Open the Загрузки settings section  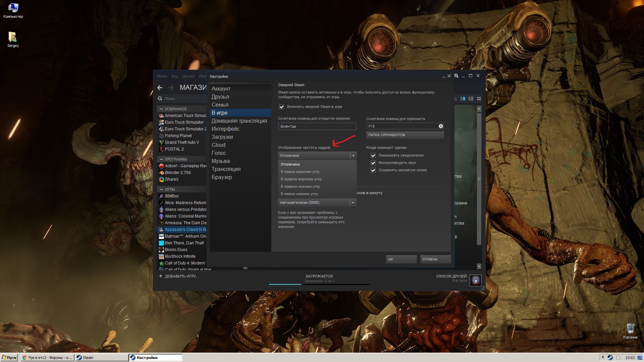[222, 137]
